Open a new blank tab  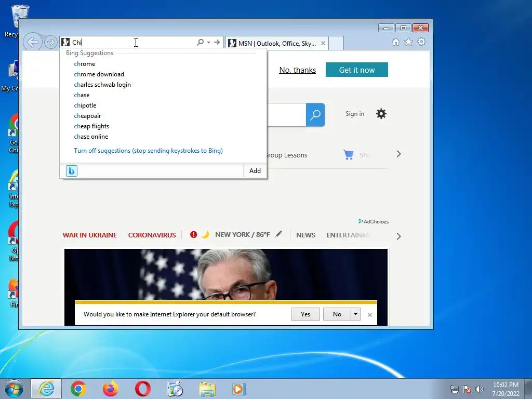tap(336, 43)
